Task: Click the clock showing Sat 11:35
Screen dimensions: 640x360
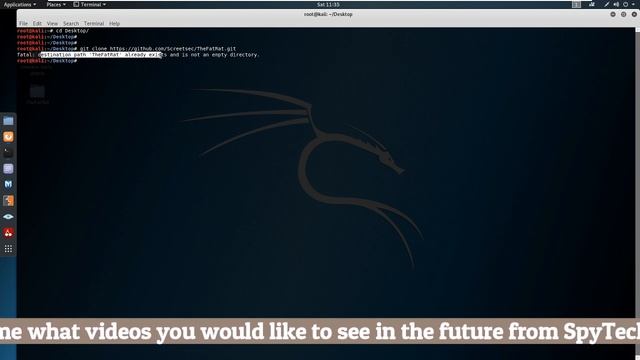Action: 328,4
